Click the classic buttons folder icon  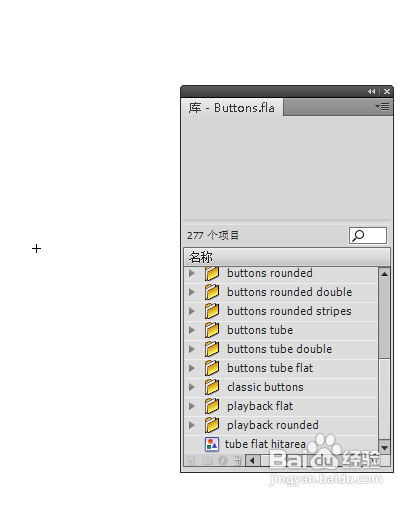pyautogui.click(x=212, y=387)
